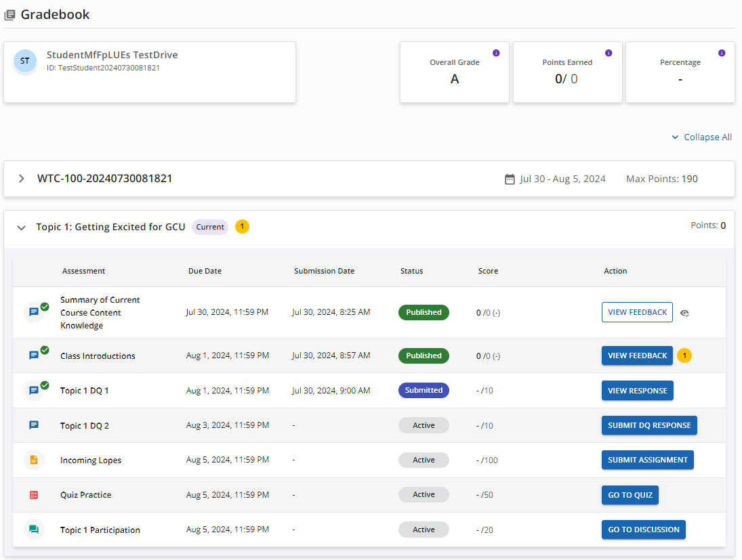
Task: Click the Published status of the Summary row
Action: (424, 312)
